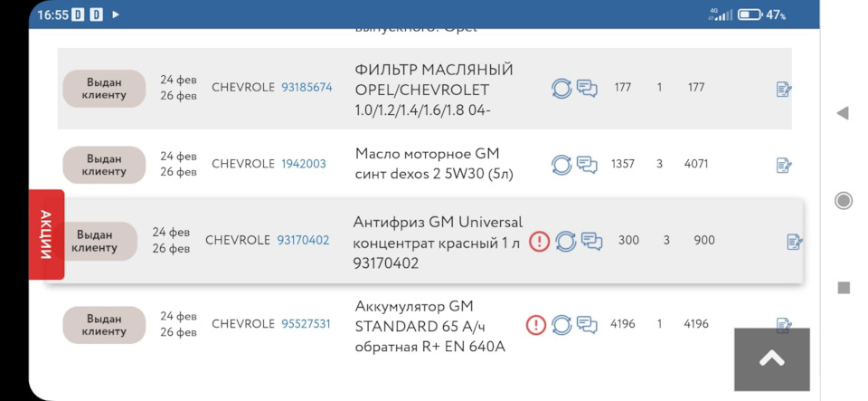Click Выдан клиенту status for Аккумулятор
Screen dimensions: 868x401
104,325
